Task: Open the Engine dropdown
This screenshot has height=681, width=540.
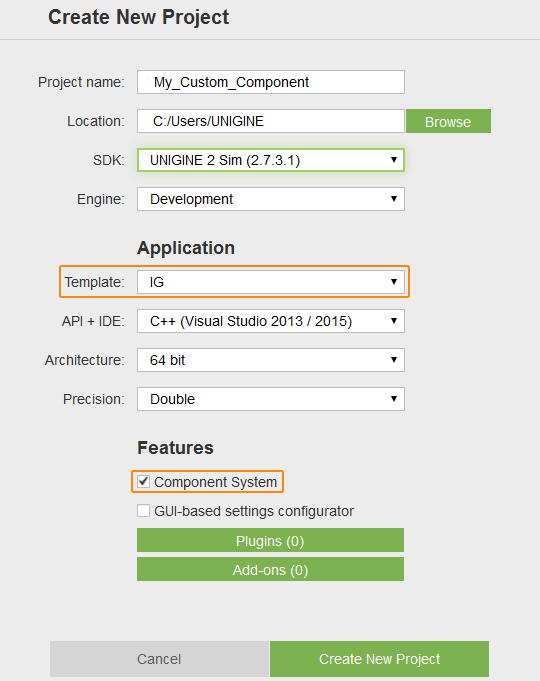Action: tap(271, 199)
